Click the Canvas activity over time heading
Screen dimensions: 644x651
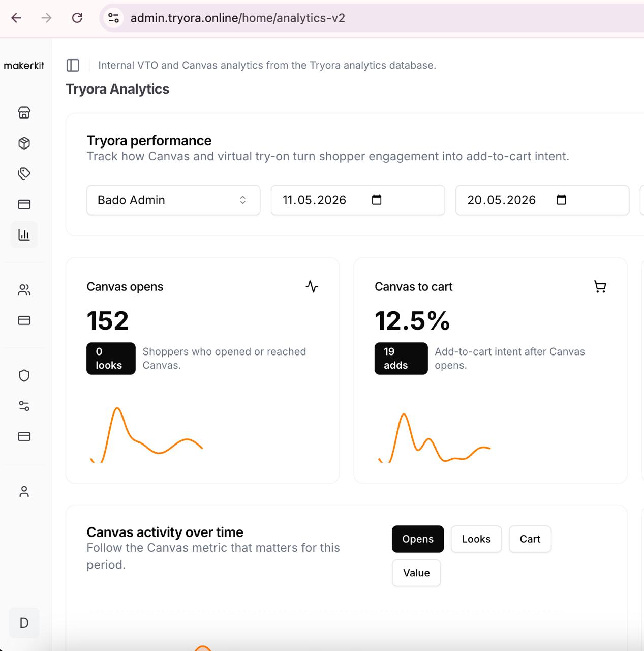point(165,532)
